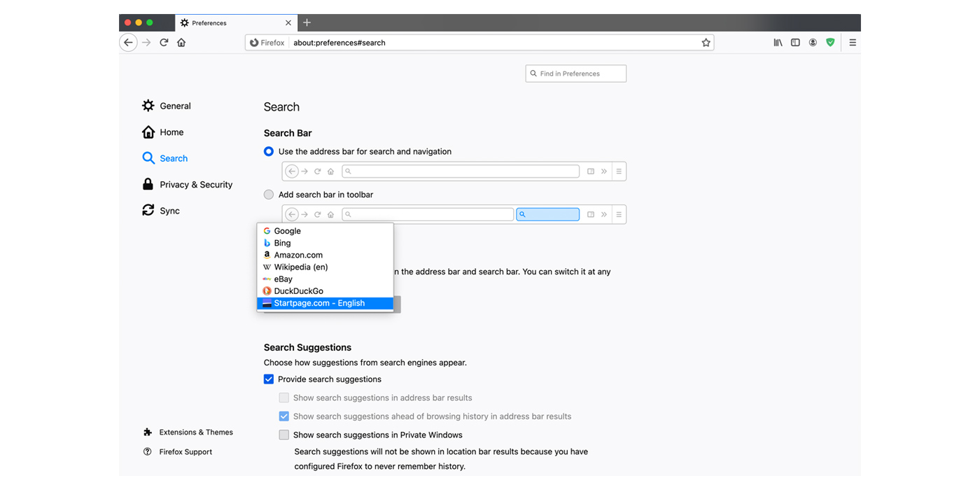Enable suggestions in Private Windows checkbox
980x490 pixels.
(284, 435)
